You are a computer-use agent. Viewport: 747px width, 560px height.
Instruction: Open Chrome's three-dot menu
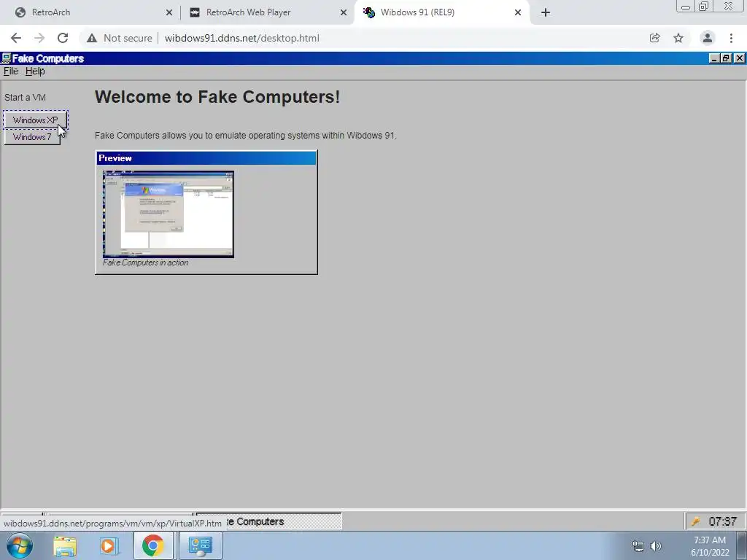coord(731,38)
